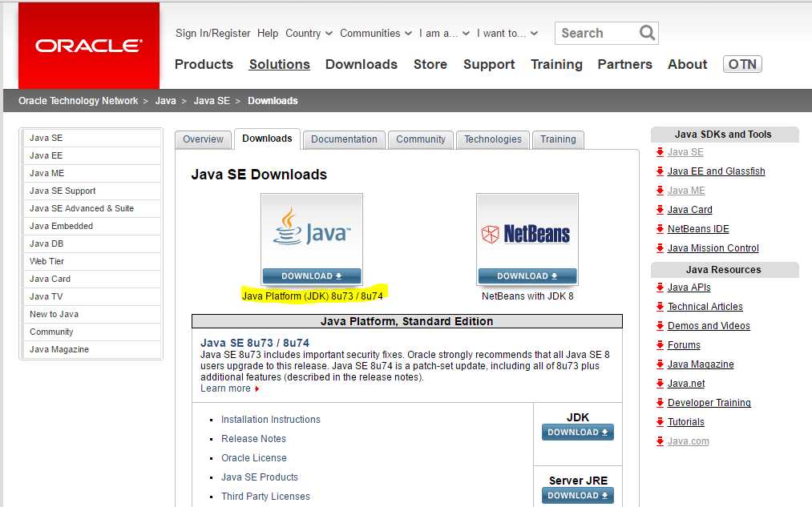Click the Learn more link

pyautogui.click(x=225, y=388)
